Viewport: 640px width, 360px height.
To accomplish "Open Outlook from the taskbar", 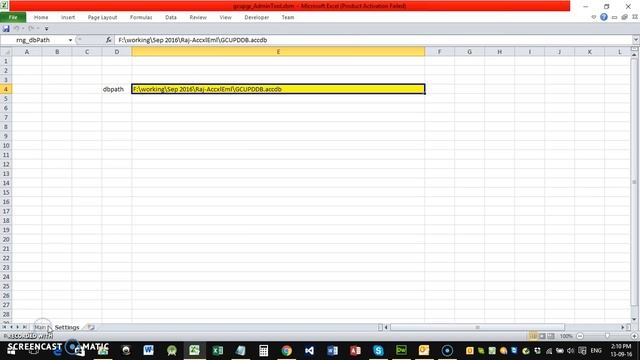I will (424, 350).
